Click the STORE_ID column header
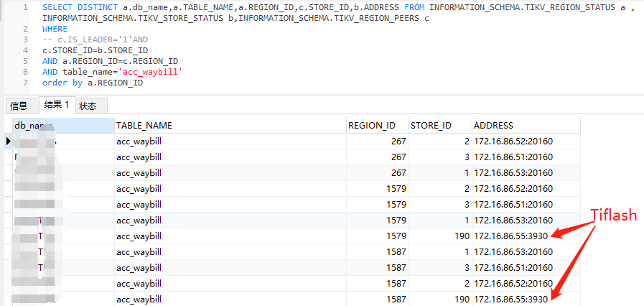This screenshot has width=644, height=306. point(431,126)
